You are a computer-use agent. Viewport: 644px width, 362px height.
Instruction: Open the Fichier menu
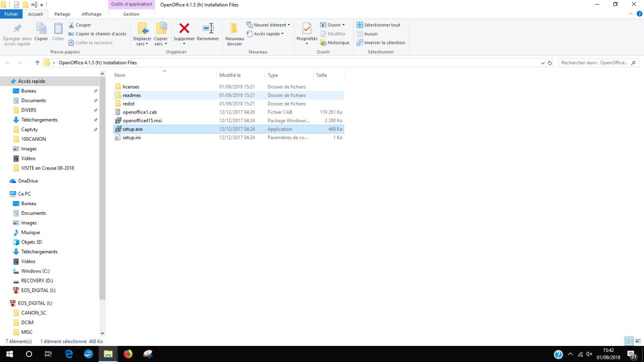click(x=12, y=14)
